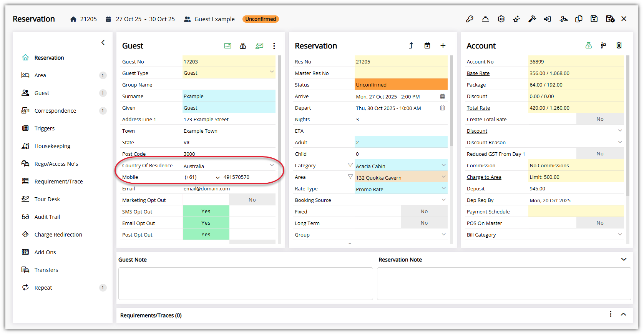Click the sparkle stars icon
This screenshot has height=335, width=644.
pyautogui.click(x=516, y=19)
